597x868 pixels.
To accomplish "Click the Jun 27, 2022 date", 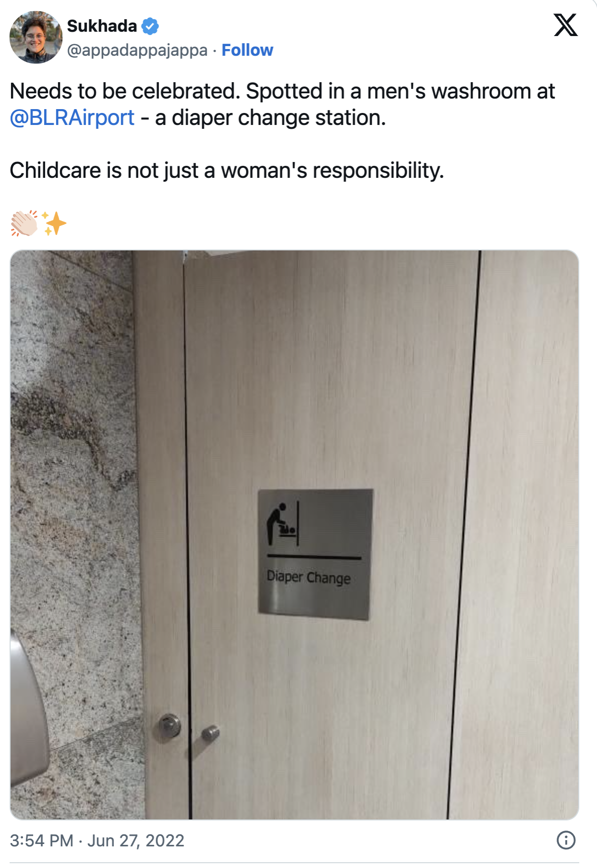I will click(136, 841).
